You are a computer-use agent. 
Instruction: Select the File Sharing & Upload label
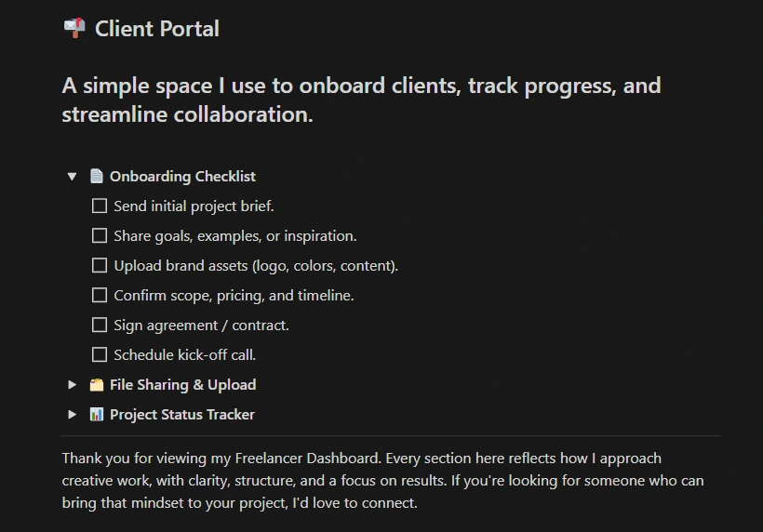[x=182, y=384]
